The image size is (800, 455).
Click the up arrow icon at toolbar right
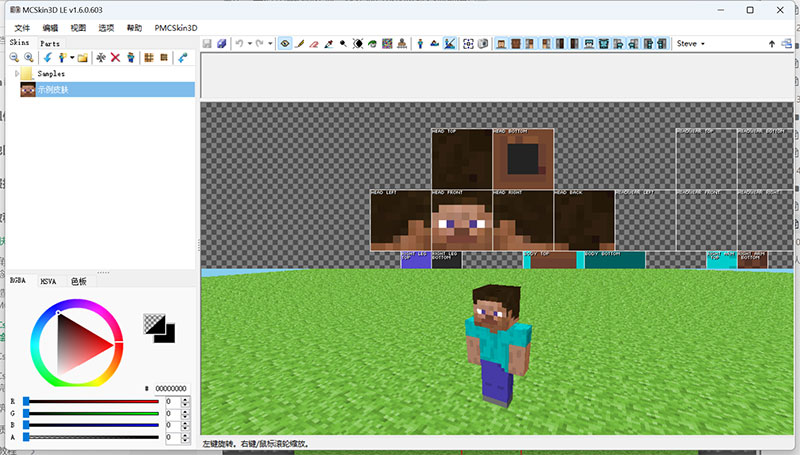click(771, 44)
